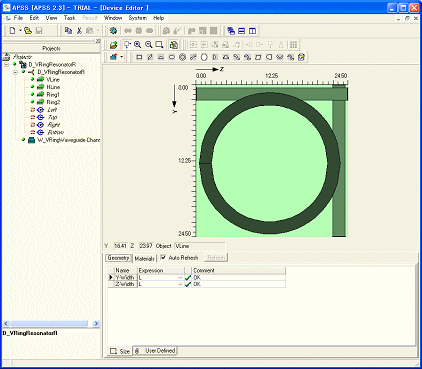Click the Zoom to window icon
The image size is (422, 369).
tap(159, 45)
